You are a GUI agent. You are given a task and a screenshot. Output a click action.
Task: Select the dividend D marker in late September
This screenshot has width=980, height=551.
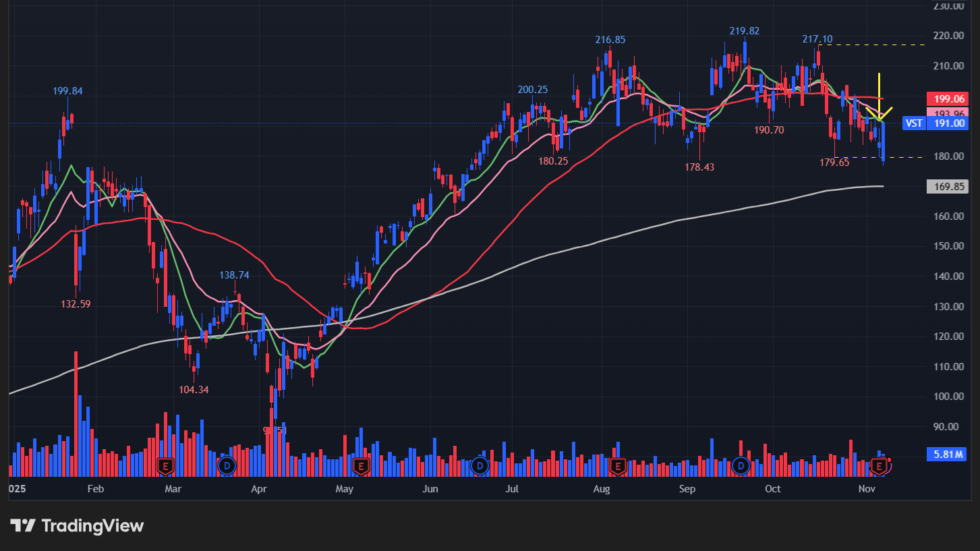click(x=741, y=465)
